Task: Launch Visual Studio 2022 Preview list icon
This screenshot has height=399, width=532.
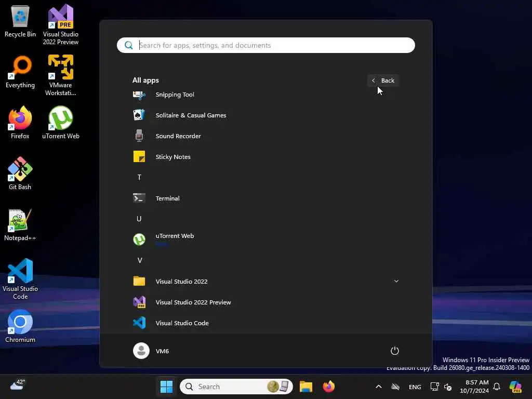Action: click(139, 302)
